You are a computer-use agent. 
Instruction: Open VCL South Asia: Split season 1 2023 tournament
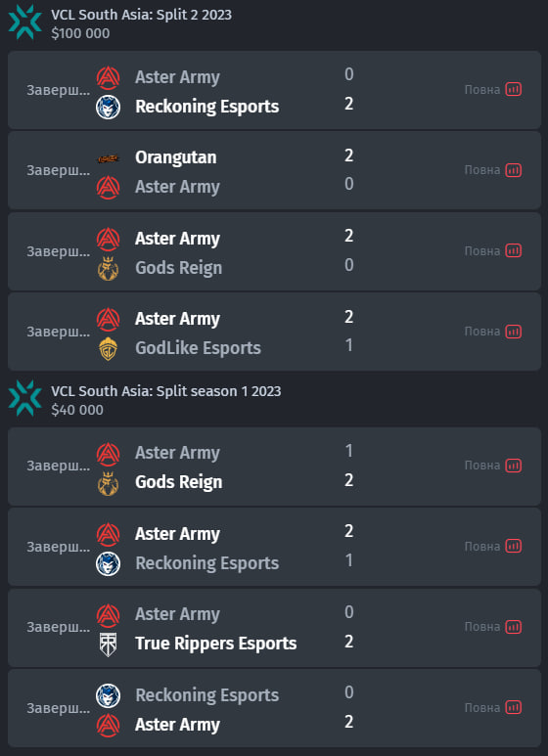coord(166,391)
